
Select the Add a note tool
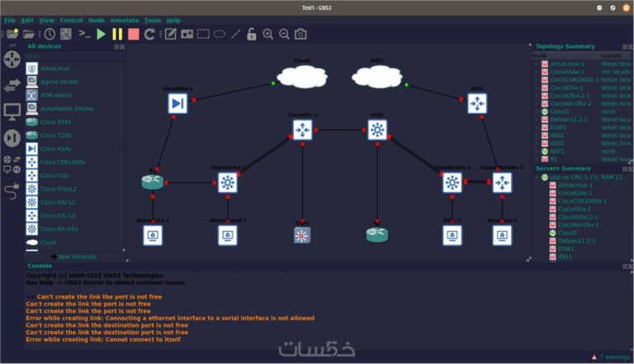click(171, 34)
